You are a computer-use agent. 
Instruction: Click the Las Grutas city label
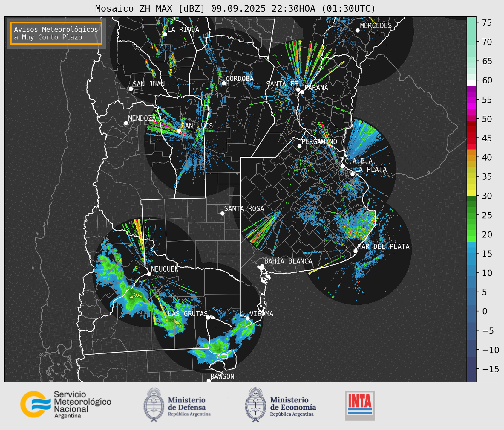pos(188,314)
